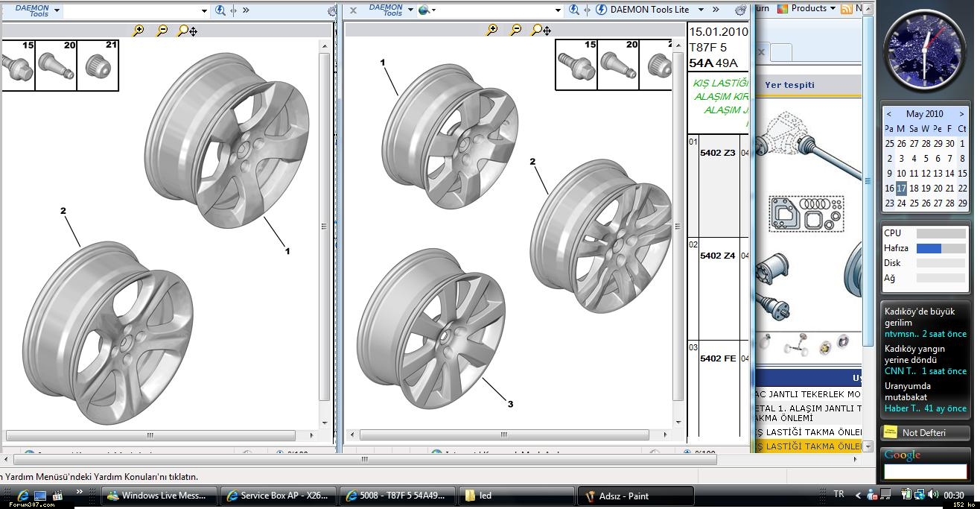Viewport: 980px width, 509px height.
Task: Click the taskbar clock showing 00:30
Action: [954, 496]
